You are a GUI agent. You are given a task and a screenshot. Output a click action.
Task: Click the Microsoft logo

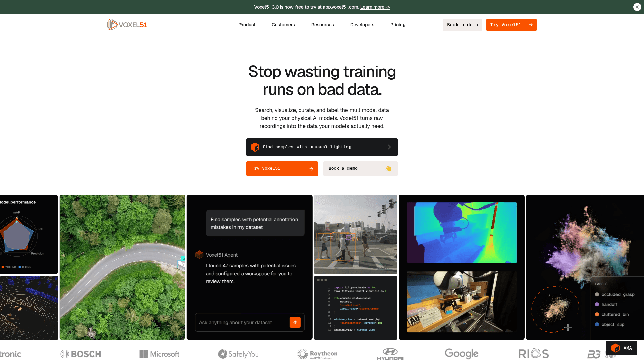click(159, 354)
